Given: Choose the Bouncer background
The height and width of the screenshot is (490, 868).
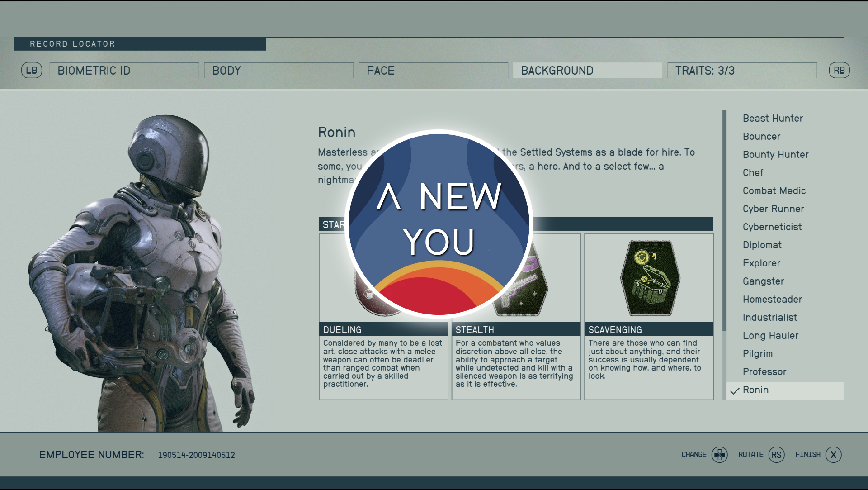Looking at the screenshot, I should click(761, 137).
